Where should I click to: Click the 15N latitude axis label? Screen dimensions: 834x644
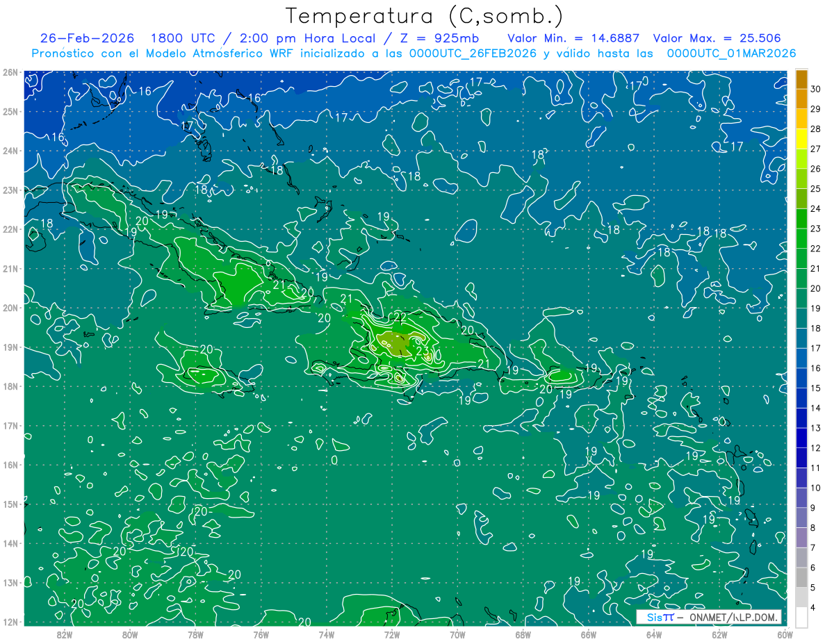coord(10,504)
